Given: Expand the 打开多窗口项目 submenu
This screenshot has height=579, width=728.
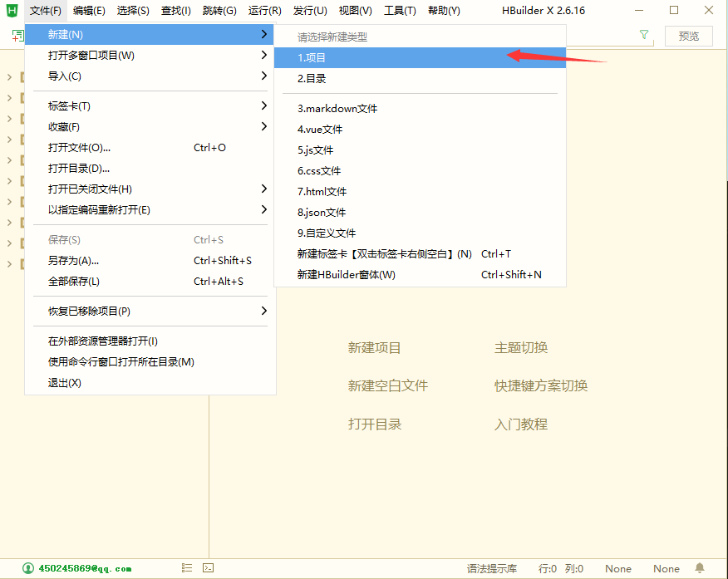Looking at the screenshot, I should [91, 56].
